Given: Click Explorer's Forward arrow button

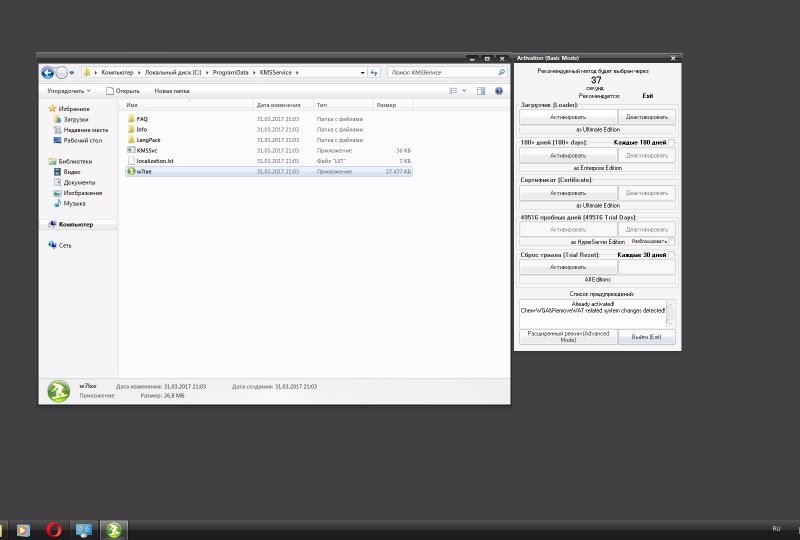Looking at the screenshot, I should tap(61, 73).
